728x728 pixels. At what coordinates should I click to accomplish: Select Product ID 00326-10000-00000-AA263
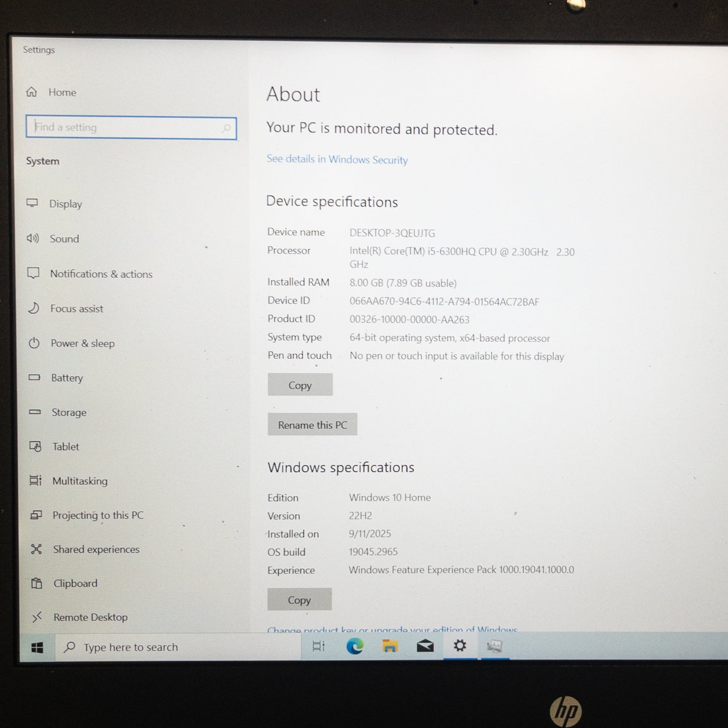(410, 319)
